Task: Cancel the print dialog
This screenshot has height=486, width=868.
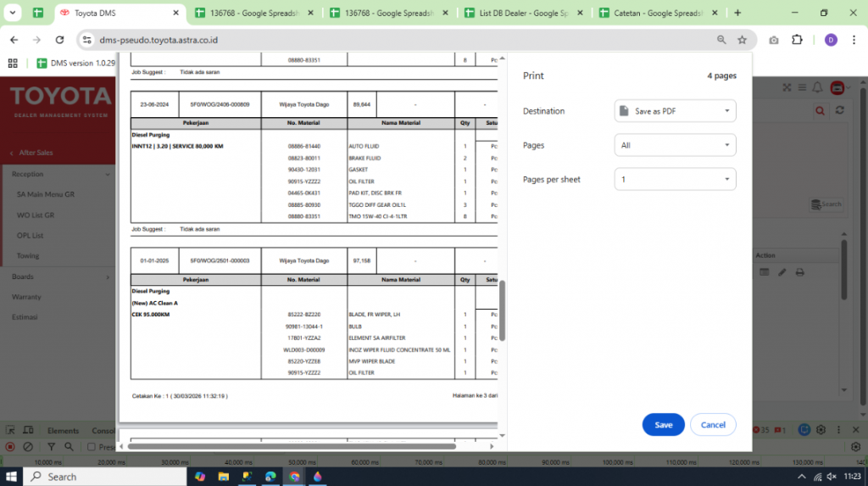Action: 713,425
